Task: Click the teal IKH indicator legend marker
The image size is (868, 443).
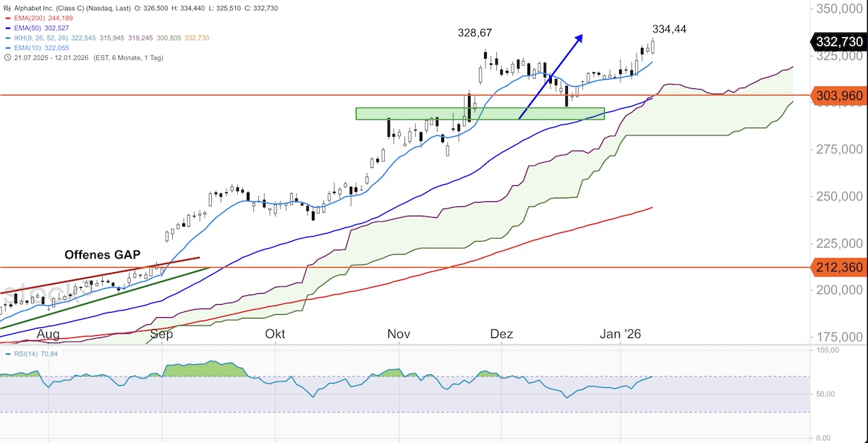Action: coord(7,38)
